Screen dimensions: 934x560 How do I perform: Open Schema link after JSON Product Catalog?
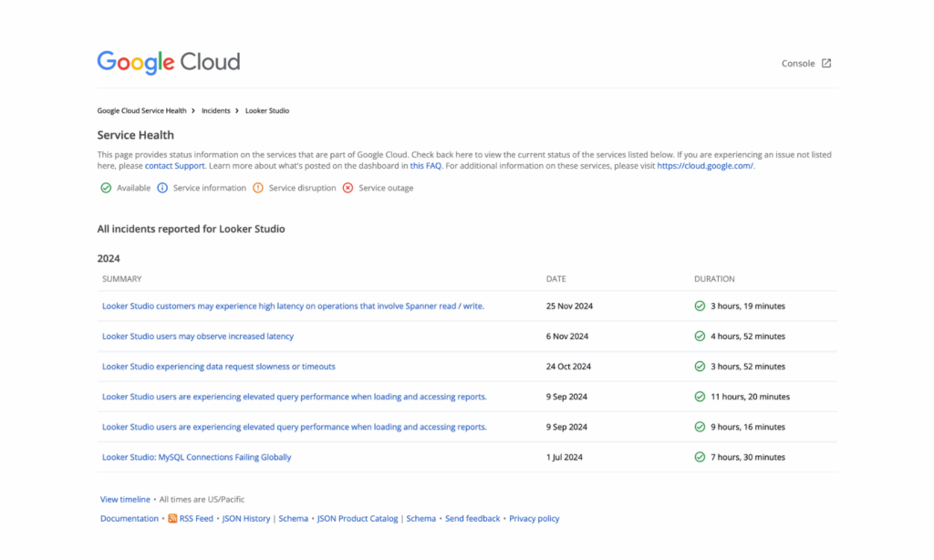pos(421,518)
